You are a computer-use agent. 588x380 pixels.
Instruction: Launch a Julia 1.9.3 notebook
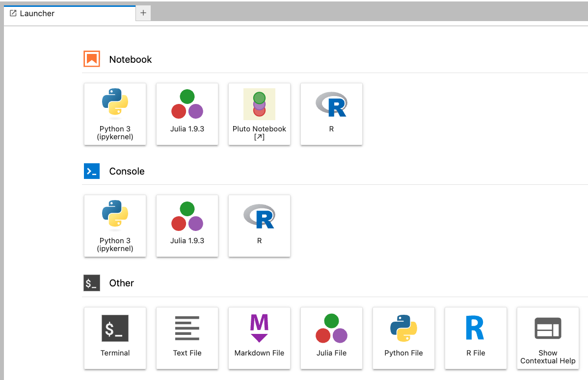(x=187, y=114)
